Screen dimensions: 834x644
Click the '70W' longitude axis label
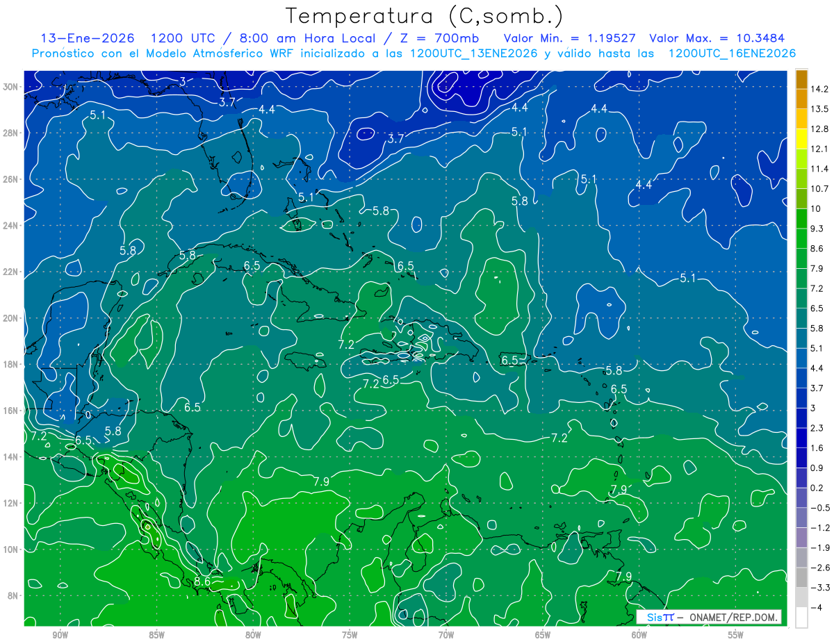446,635
